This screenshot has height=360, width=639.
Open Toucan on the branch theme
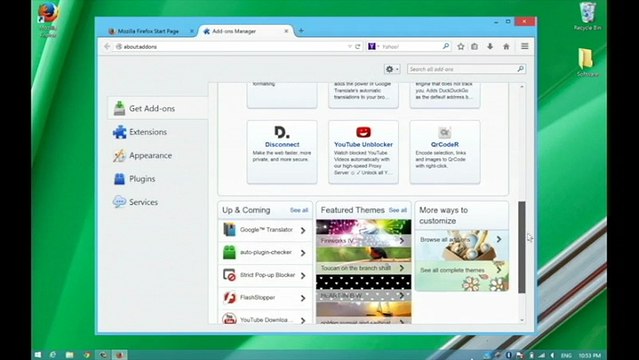[364, 261]
